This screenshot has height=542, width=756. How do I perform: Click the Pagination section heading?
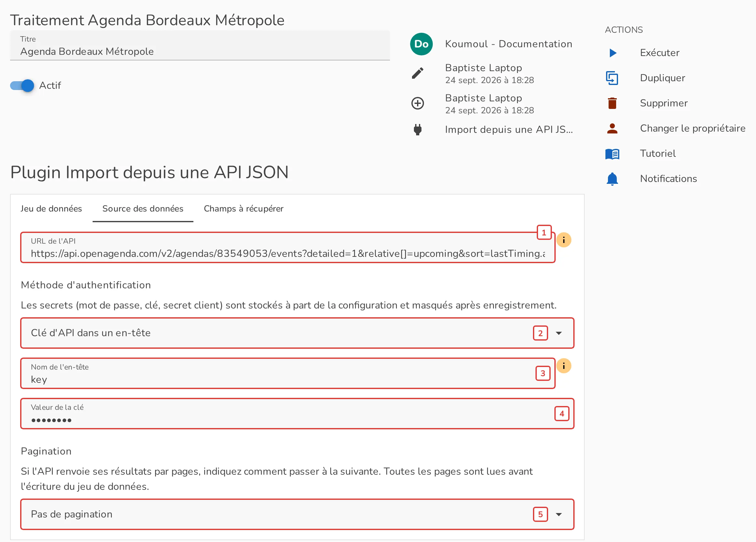(x=46, y=451)
